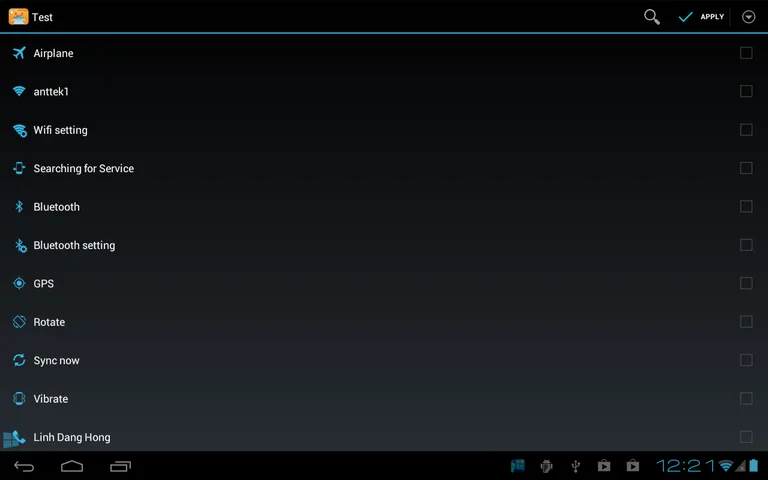Check the Sync now checkbox
Screen dimensions: 768x480
coord(746,360)
